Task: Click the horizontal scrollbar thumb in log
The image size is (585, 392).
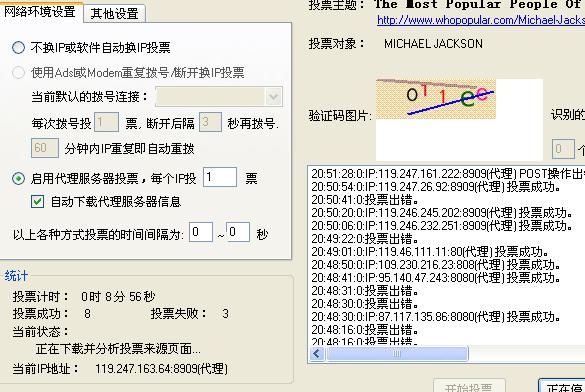Action: click(x=397, y=354)
